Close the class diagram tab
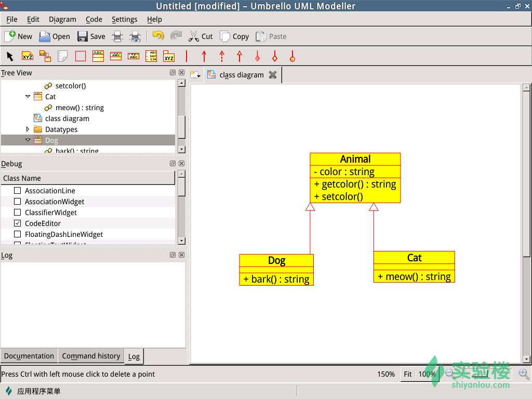Screen dimensions: 532x399 point(272,75)
